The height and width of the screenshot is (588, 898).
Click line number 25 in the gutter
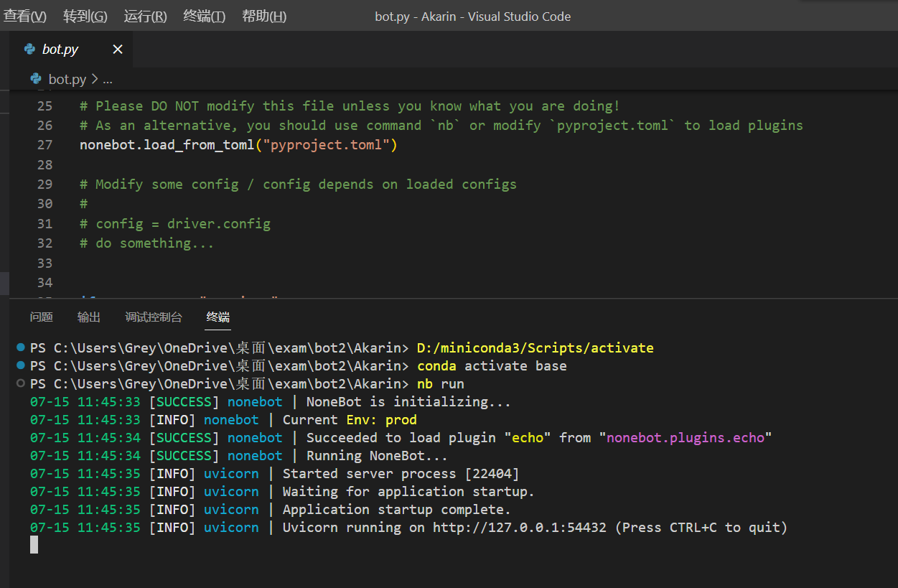coord(45,106)
